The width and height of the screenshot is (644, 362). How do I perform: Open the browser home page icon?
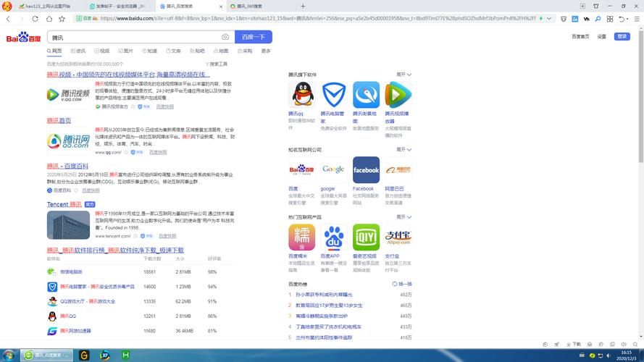[49, 19]
